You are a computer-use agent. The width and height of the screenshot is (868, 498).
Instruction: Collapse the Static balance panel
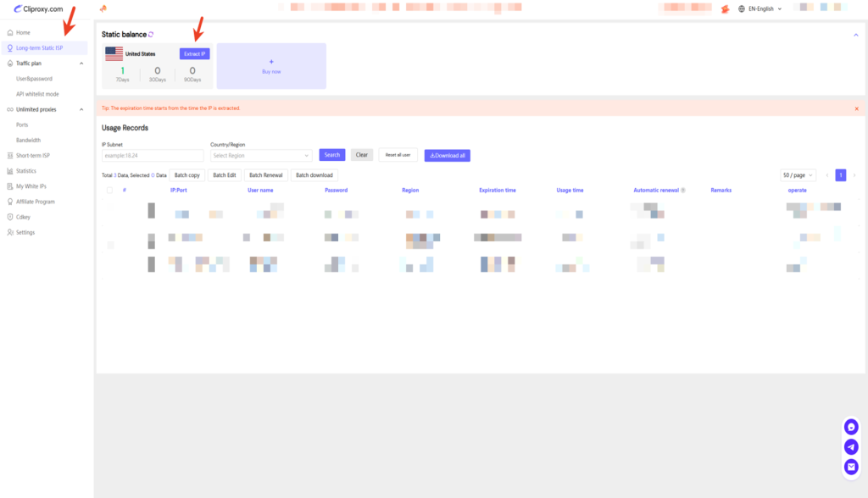[x=855, y=35]
